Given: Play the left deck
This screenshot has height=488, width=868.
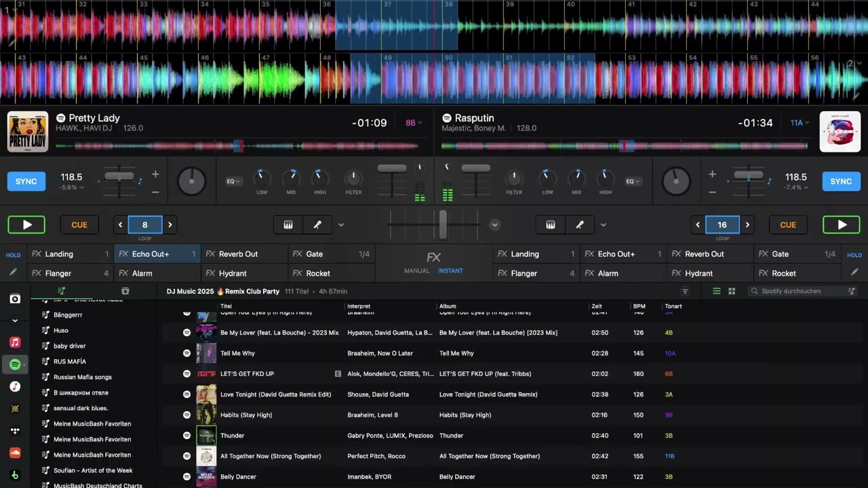Looking at the screenshot, I should pyautogui.click(x=26, y=225).
